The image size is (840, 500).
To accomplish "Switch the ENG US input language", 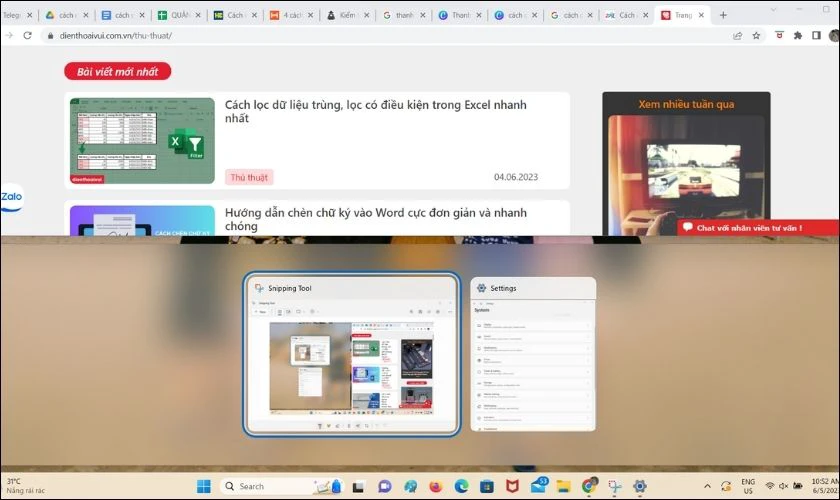I will (x=748, y=486).
